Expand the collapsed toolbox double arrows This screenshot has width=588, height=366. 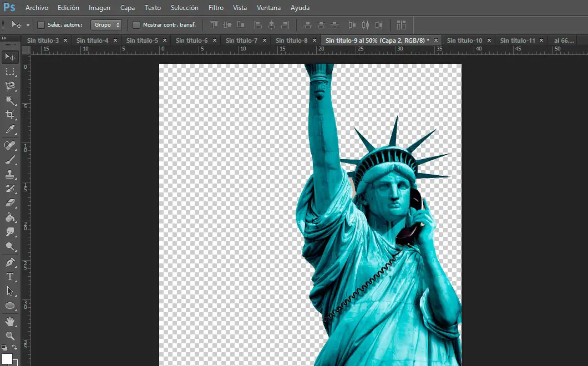(x=4, y=38)
